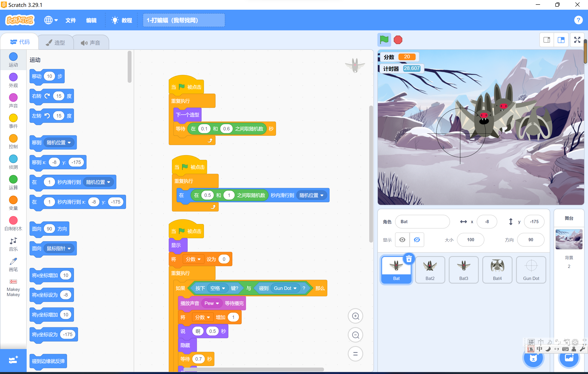
Task: Open 鼠标指针 dropdown in 面向 palette block
Action: point(59,248)
